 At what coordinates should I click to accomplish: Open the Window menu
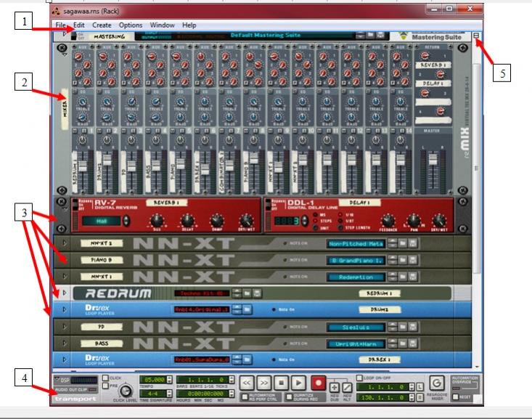[162, 25]
